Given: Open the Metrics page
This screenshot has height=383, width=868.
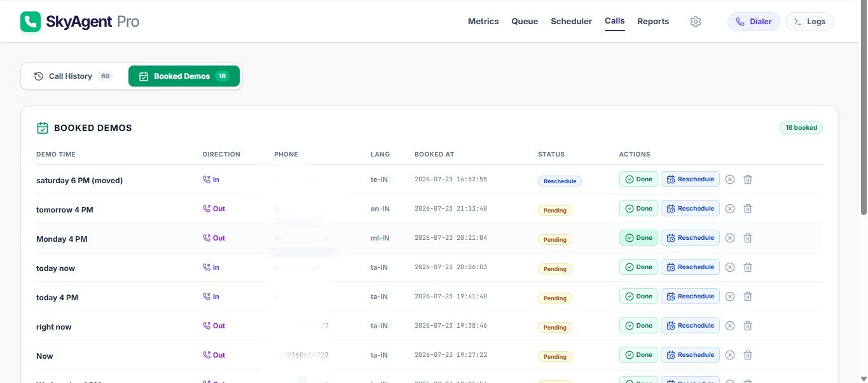Looking at the screenshot, I should click(x=483, y=21).
